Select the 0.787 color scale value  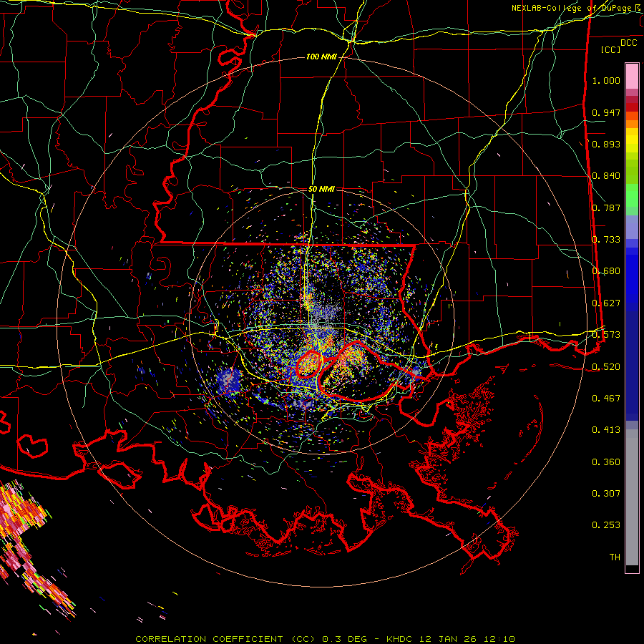[606, 208]
